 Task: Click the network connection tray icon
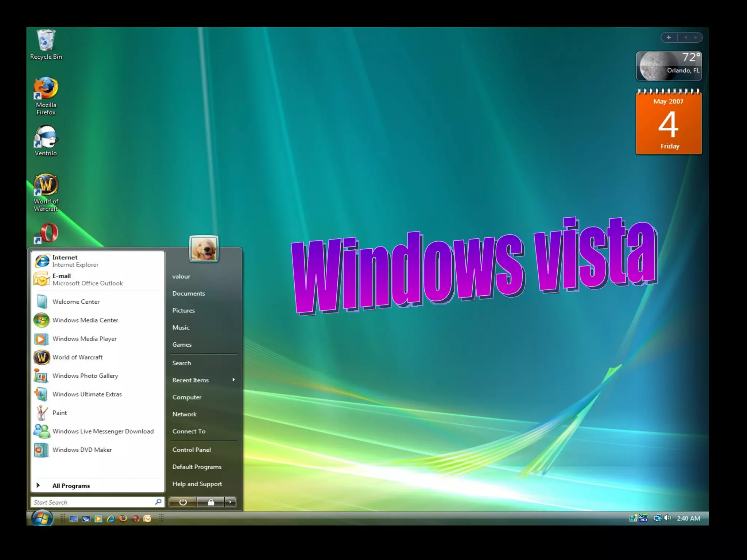pos(658,518)
